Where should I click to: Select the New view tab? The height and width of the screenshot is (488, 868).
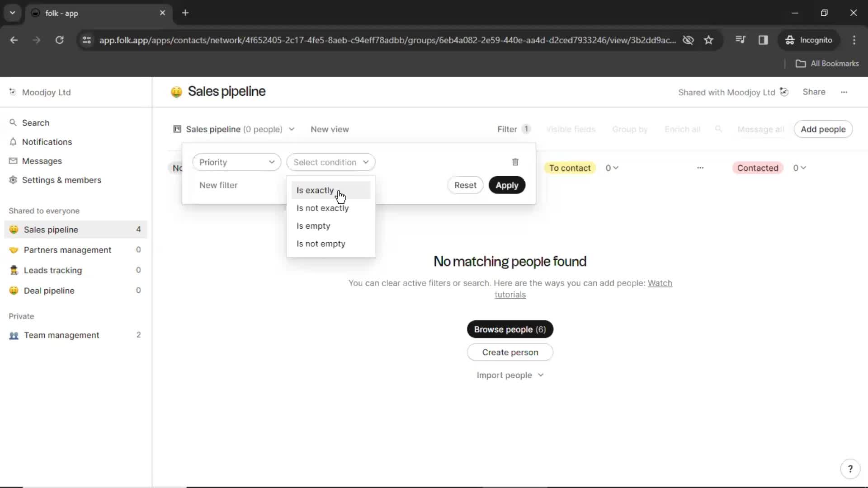point(330,129)
